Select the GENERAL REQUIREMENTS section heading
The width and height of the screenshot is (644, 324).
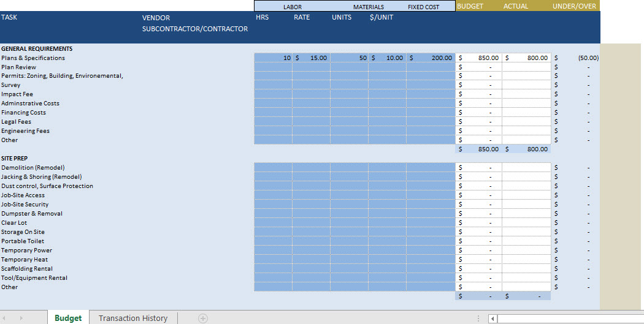[x=37, y=49]
